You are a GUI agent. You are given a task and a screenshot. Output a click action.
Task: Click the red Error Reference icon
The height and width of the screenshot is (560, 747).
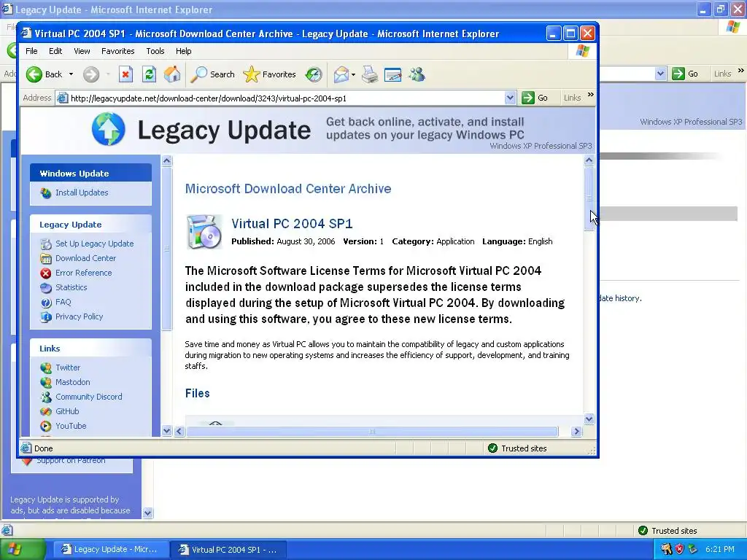(x=46, y=273)
